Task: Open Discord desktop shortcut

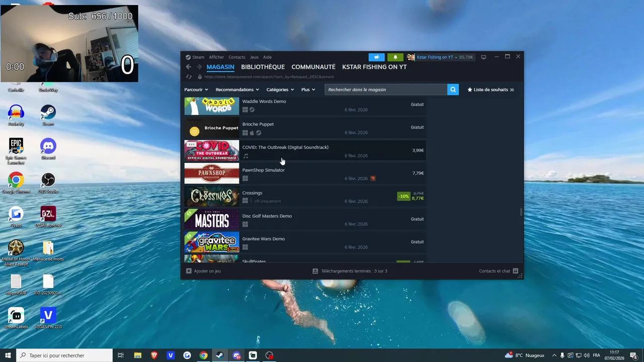Action: tap(48, 149)
